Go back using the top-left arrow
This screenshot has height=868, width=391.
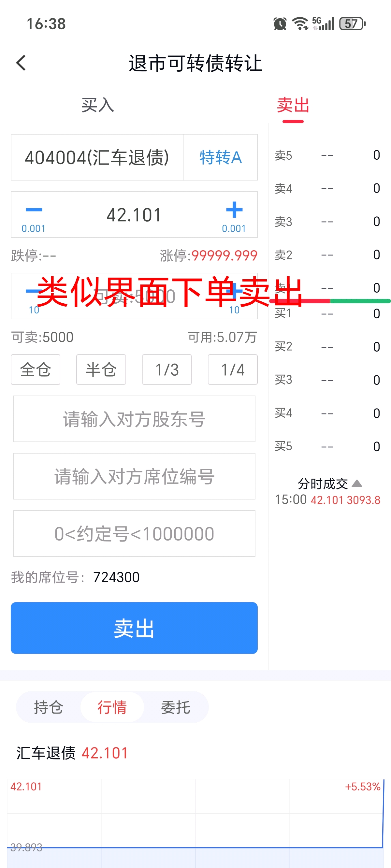tap(21, 63)
